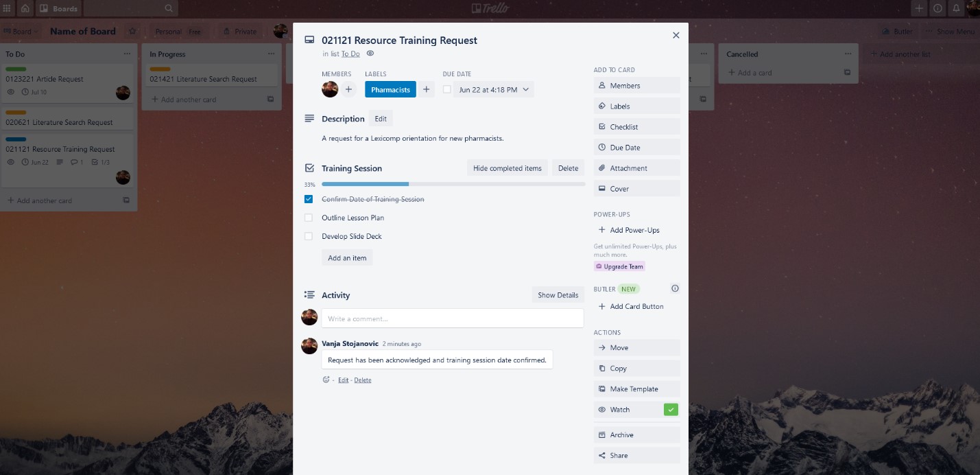Uncheck Confirm Date of Training Session
The width and height of the screenshot is (980, 475).
(309, 199)
